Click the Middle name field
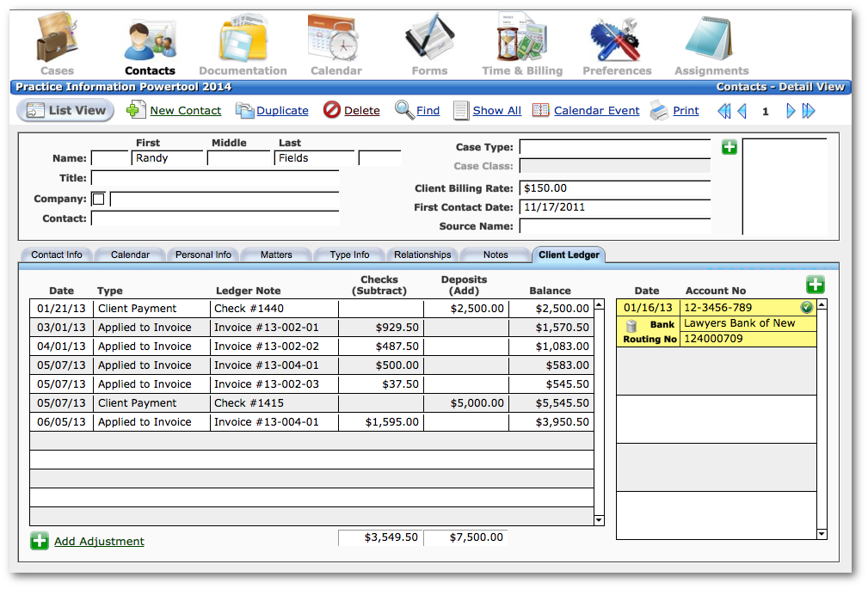The width and height of the screenshot is (868, 589). click(x=238, y=158)
